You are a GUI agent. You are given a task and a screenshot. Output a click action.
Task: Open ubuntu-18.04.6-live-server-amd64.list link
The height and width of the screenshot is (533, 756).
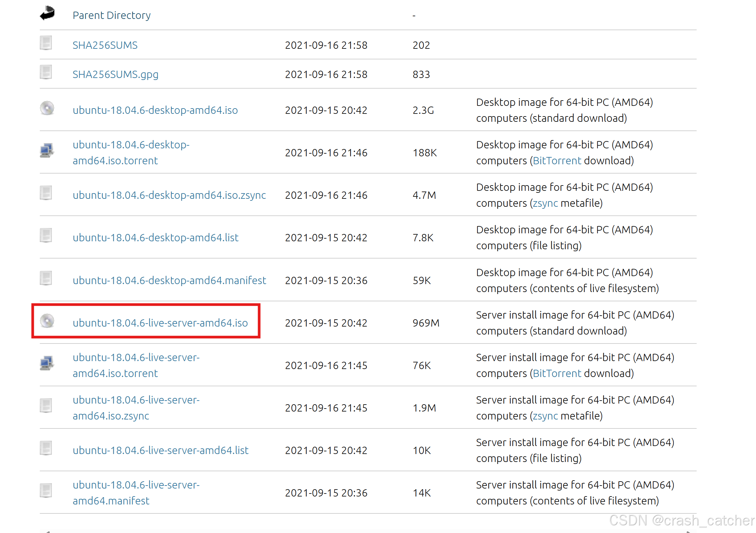click(x=160, y=450)
